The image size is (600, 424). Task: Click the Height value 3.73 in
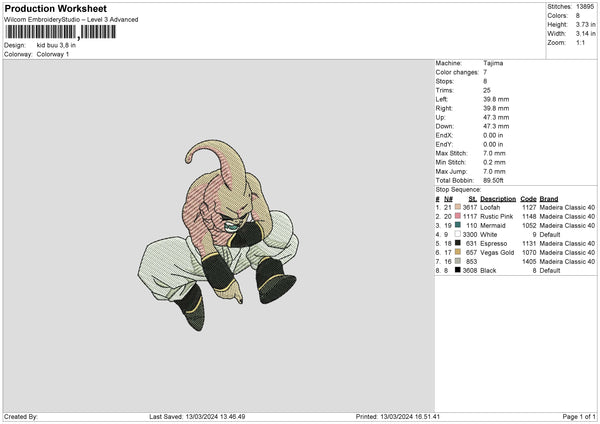point(585,24)
